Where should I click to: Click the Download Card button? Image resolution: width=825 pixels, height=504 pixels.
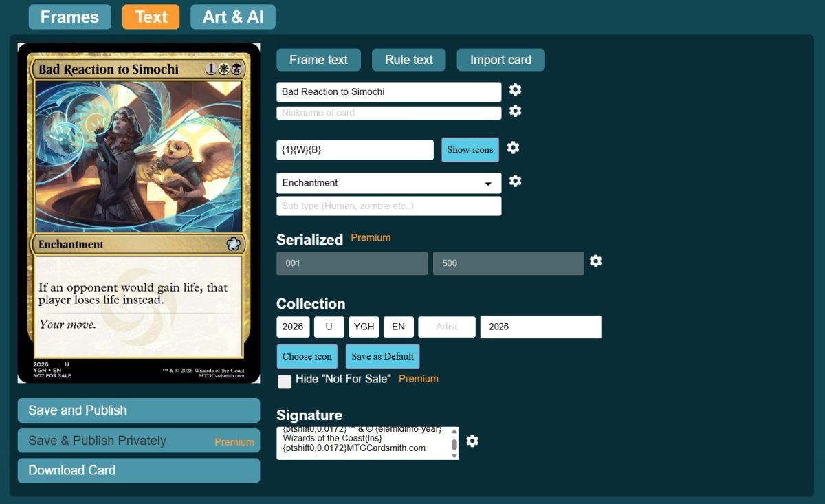[139, 471]
